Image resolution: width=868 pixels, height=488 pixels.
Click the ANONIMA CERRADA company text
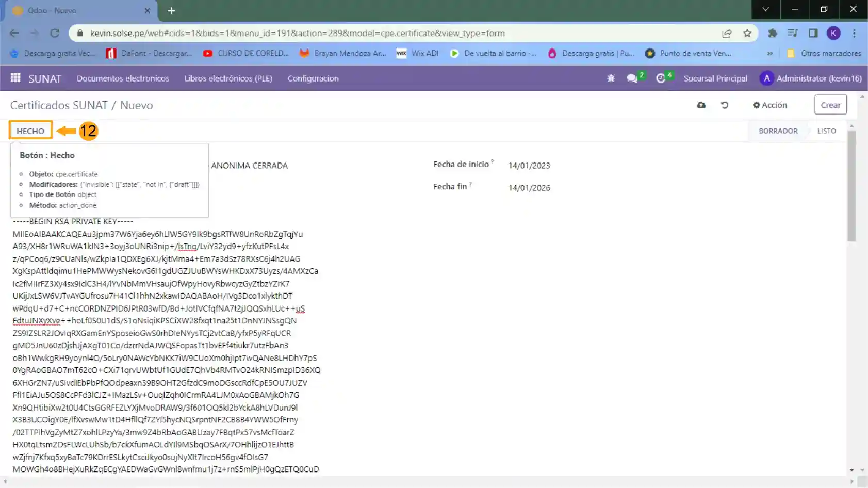(x=250, y=166)
